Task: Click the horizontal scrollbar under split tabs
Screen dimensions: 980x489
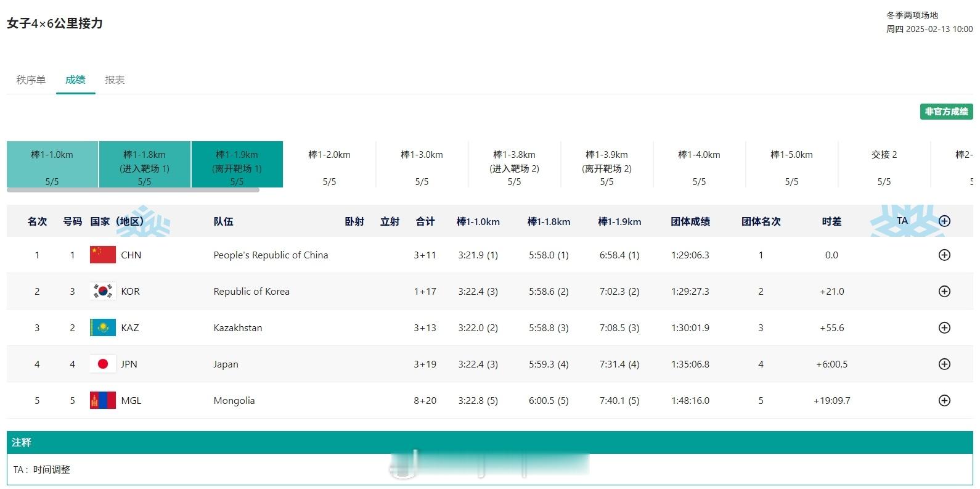Action: [133, 190]
